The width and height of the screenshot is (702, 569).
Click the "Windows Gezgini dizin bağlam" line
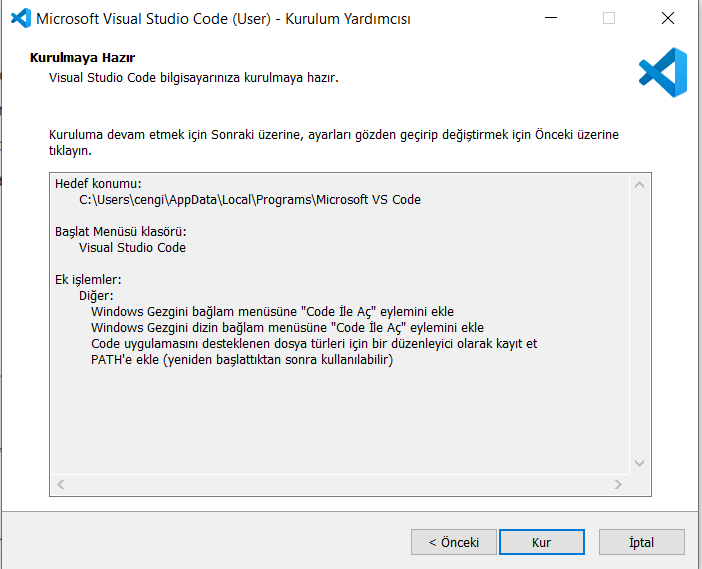coord(287,328)
